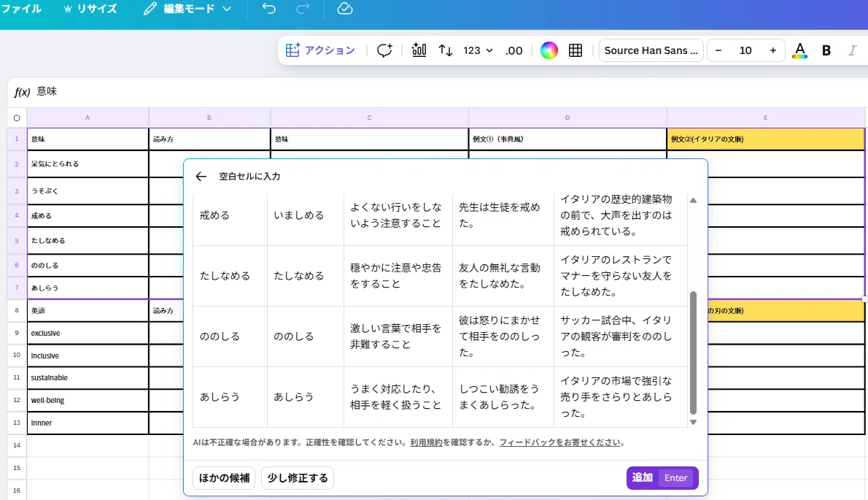
Task: Click preview cell 先生は生徒を戒めた。
Action: (x=503, y=215)
